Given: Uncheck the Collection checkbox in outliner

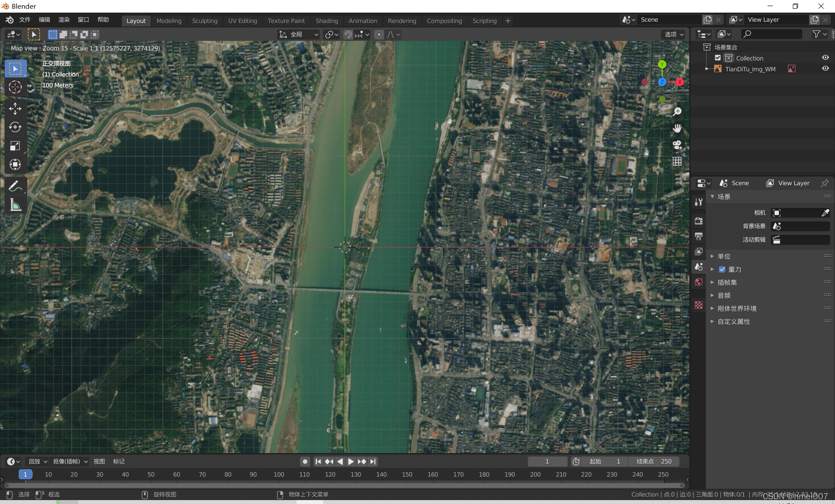Looking at the screenshot, I should tap(718, 58).
